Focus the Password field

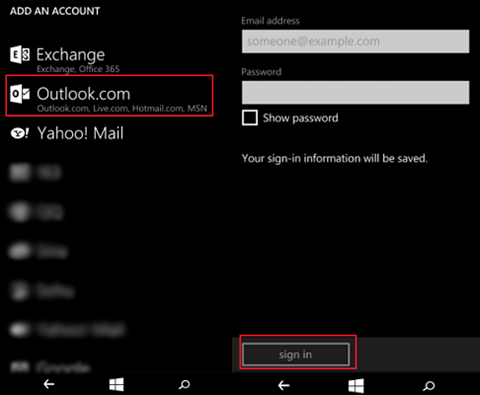(355, 92)
